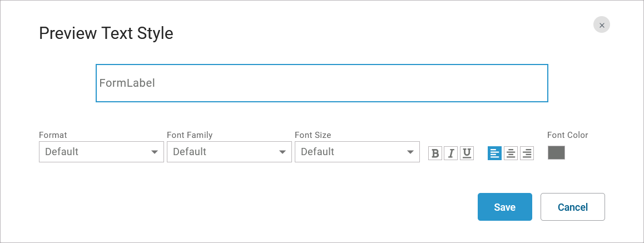Click the Format dropdown arrow

155,152
